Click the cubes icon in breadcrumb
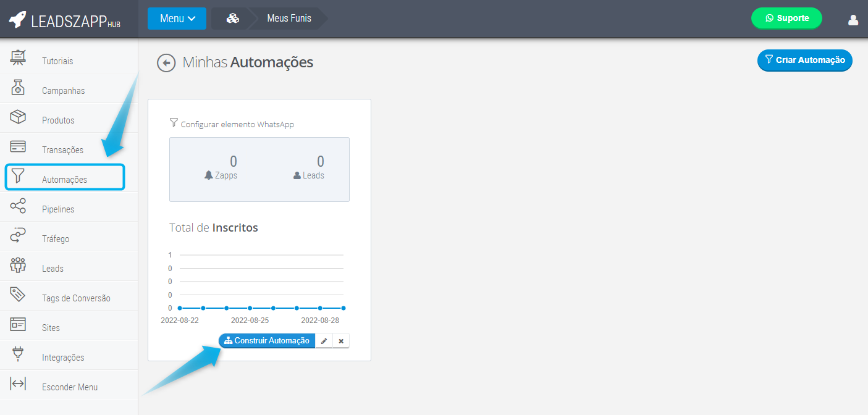 232,19
